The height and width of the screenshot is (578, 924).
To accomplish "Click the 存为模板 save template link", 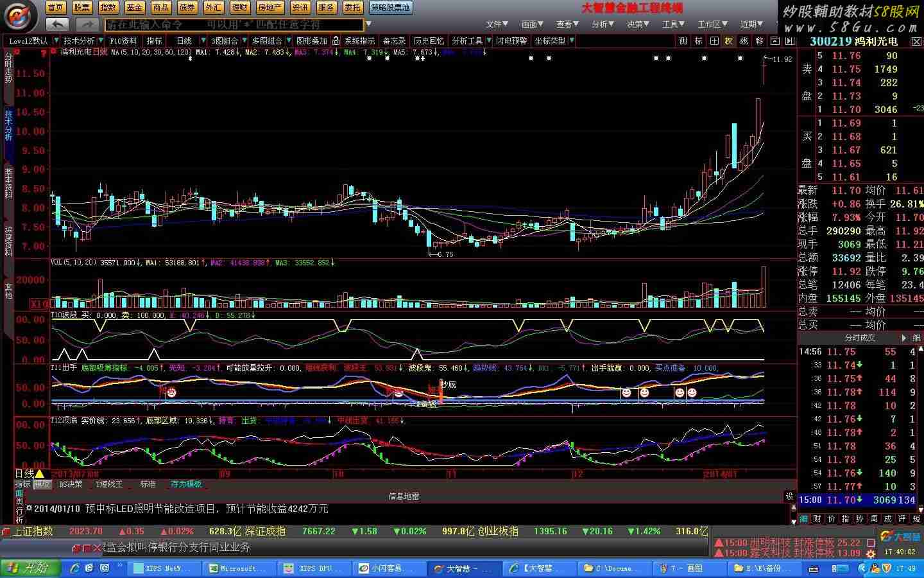I will click(x=186, y=484).
